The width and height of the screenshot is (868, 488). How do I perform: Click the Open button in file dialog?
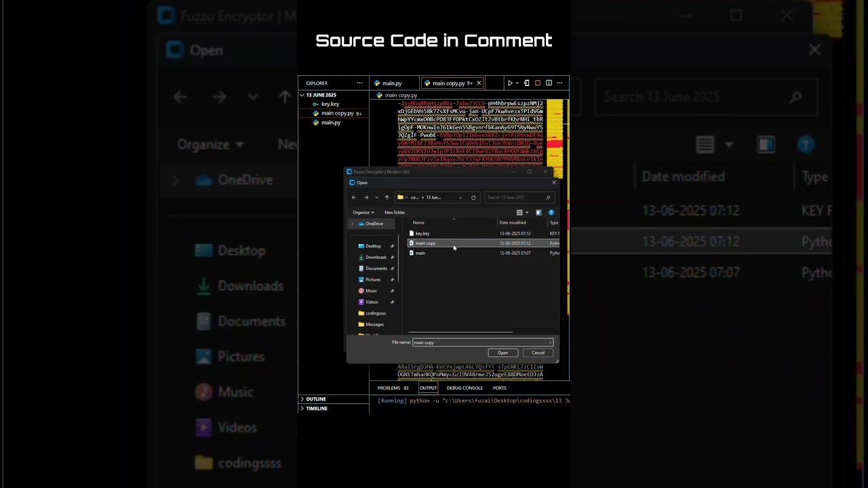502,353
